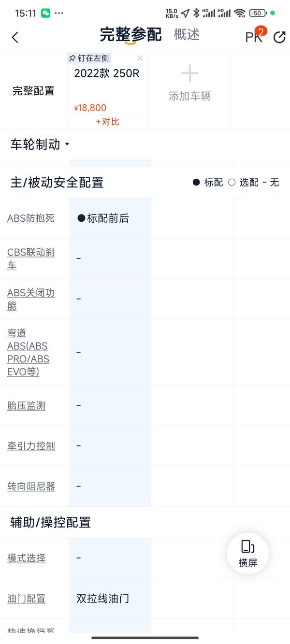Tap the 胎压监测 parameter link
This screenshot has width=290, height=644.
pos(26,406)
